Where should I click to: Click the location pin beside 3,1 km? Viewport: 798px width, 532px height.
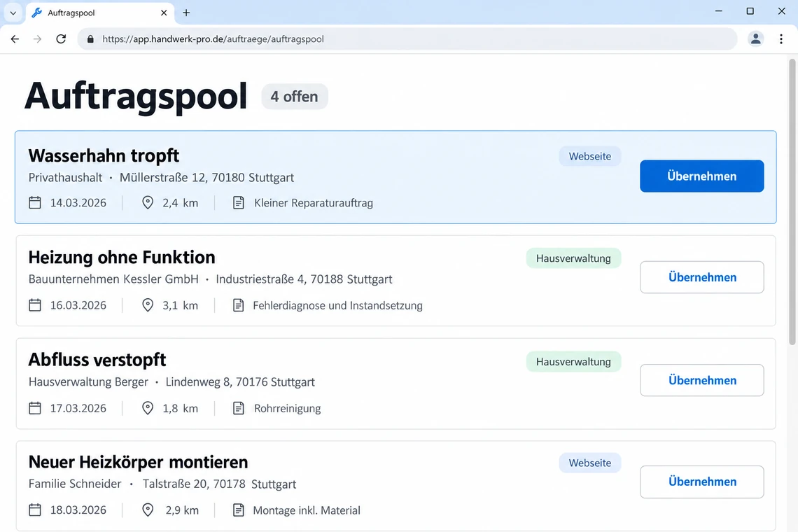tap(148, 305)
